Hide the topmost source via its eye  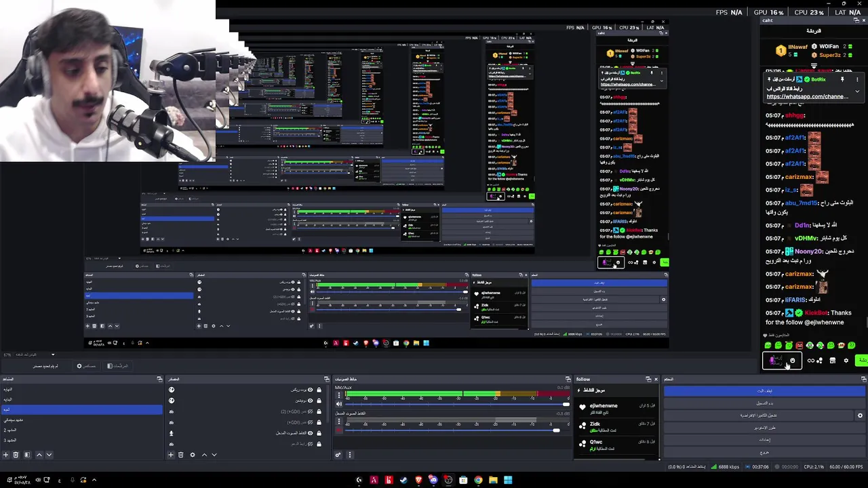tap(311, 390)
